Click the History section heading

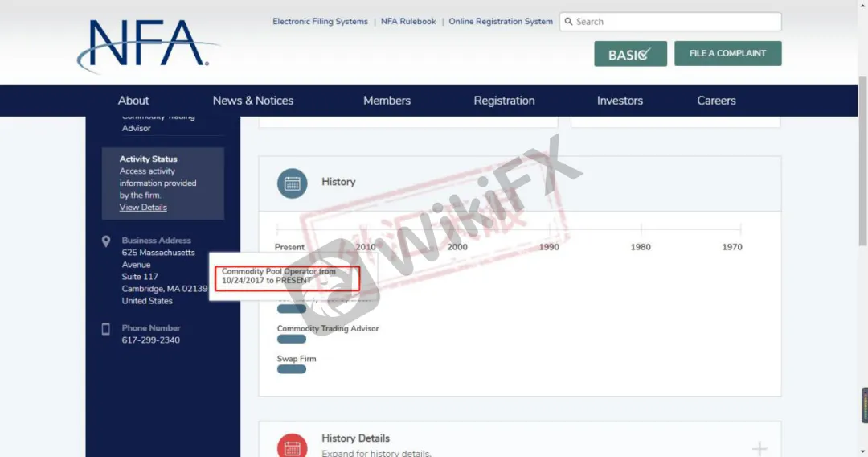point(338,182)
